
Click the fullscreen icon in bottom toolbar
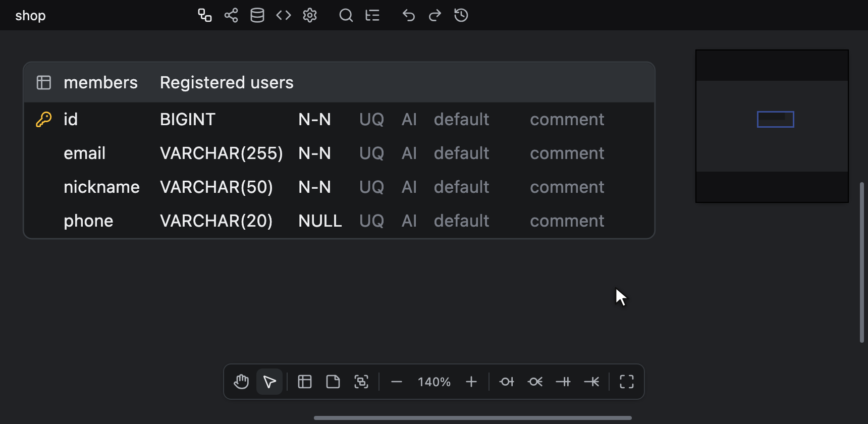627,382
